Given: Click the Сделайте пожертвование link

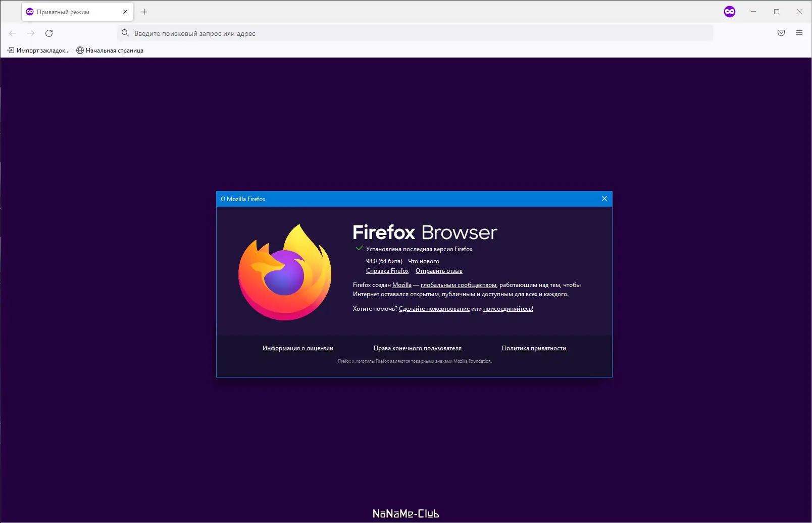Looking at the screenshot, I should coord(434,309).
